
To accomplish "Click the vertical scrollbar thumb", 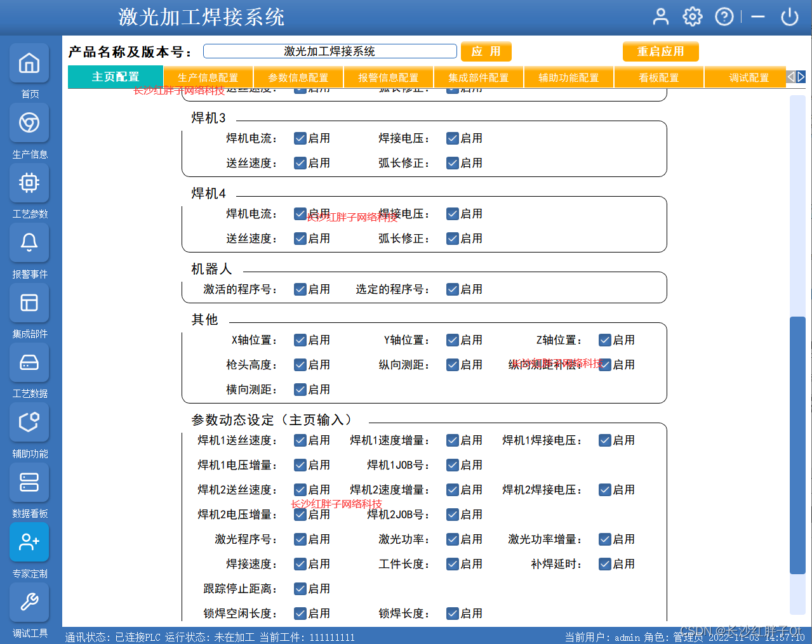I will pyautogui.click(x=797, y=445).
